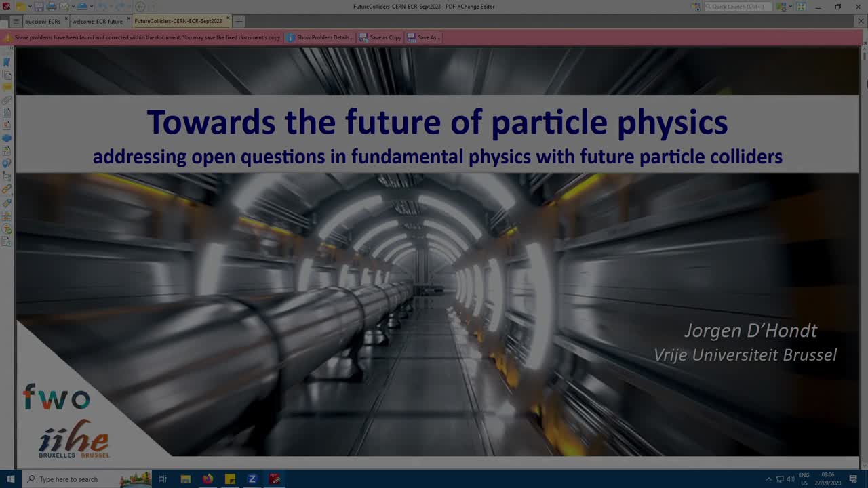
Task: Close the welcome-ECR-future tab
Action: tap(129, 18)
